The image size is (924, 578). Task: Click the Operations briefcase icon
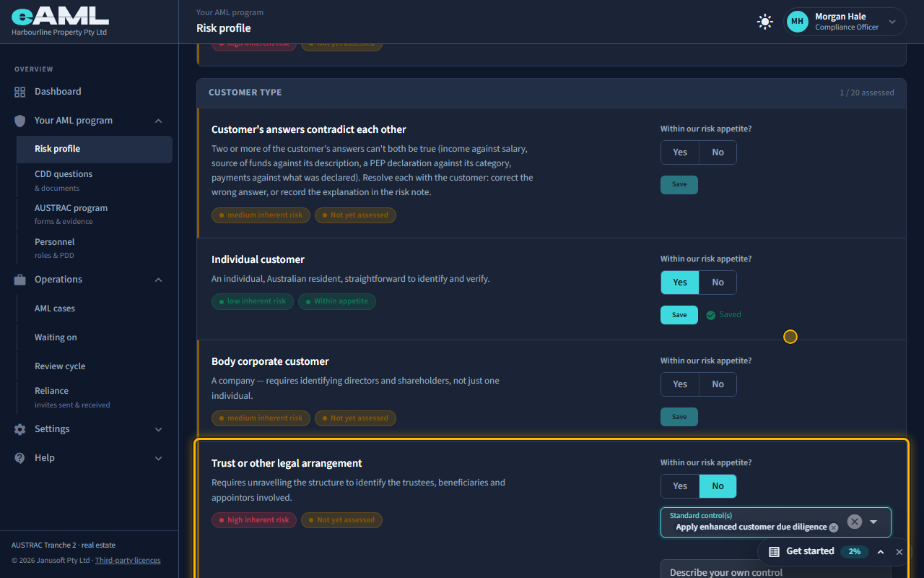pyautogui.click(x=20, y=280)
